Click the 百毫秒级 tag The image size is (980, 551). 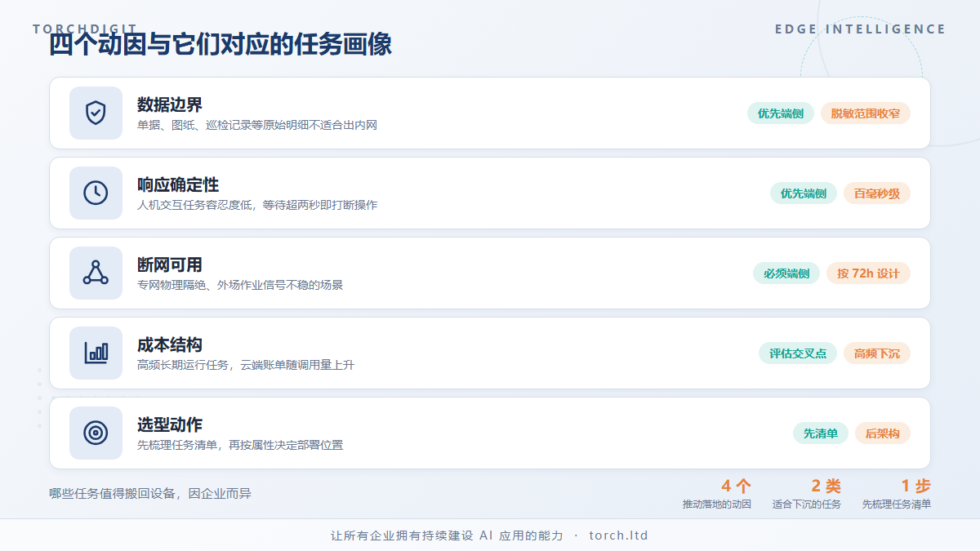pyautogui.click(x=877, y=193)
